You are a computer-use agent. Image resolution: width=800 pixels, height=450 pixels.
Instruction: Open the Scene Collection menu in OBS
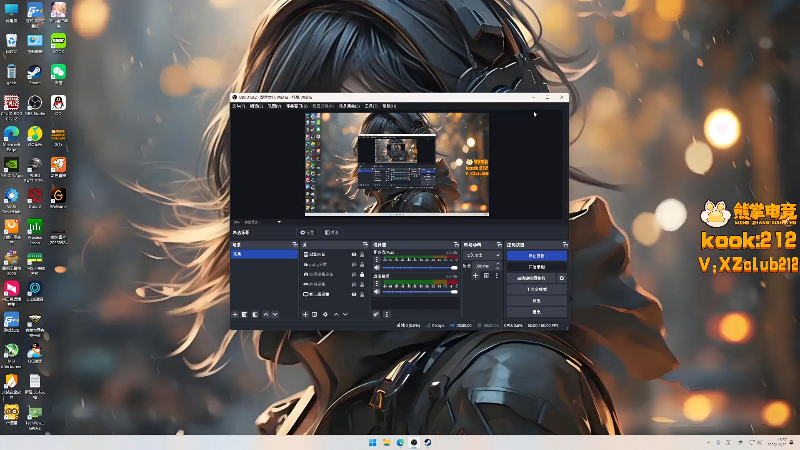point(349,106)
